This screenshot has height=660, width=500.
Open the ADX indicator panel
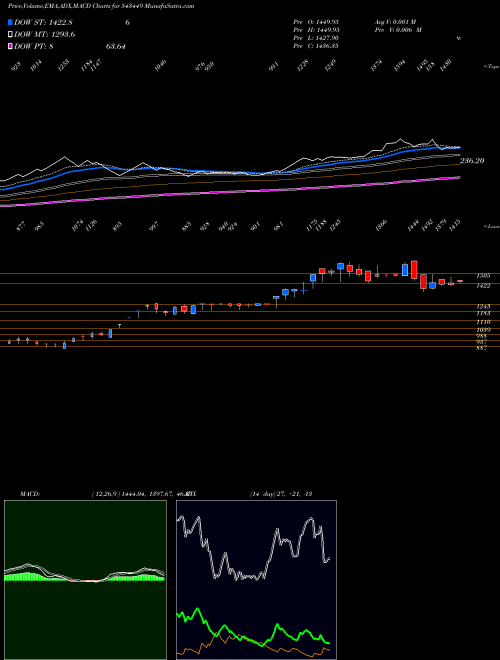(256, 580)
